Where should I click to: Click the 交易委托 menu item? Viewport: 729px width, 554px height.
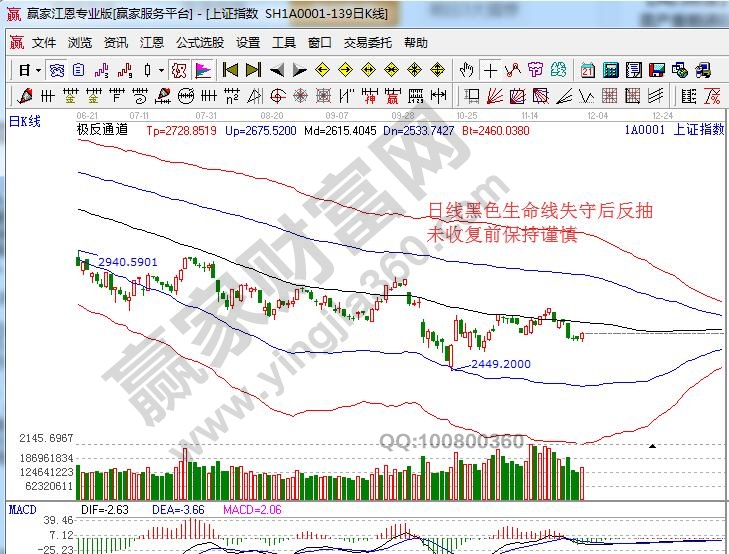(366, 43)
